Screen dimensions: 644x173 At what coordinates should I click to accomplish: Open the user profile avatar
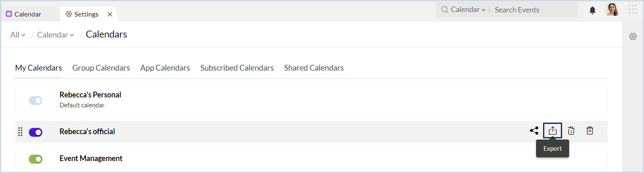click(x=612, y=9)
